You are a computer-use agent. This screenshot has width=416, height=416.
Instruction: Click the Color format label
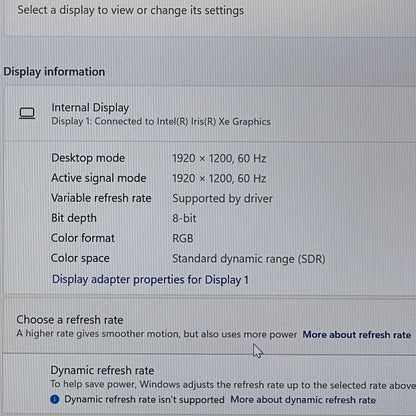tap(83, 238)
